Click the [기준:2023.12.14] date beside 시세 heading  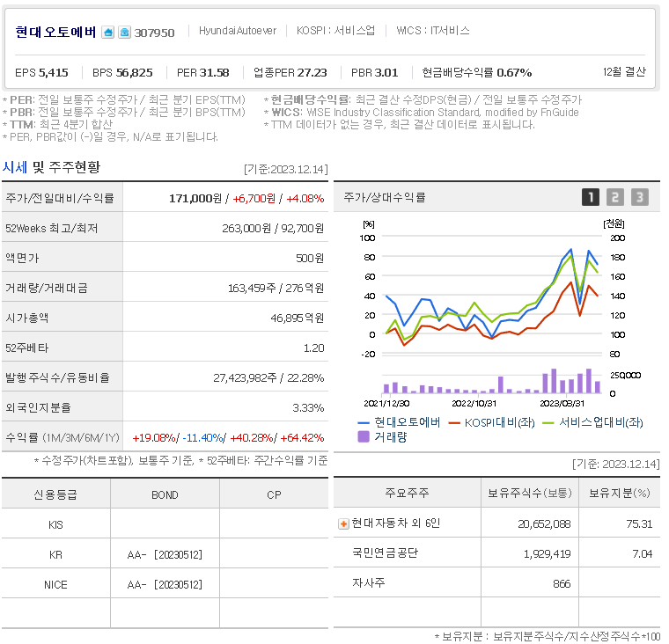[x=286, y=169]
